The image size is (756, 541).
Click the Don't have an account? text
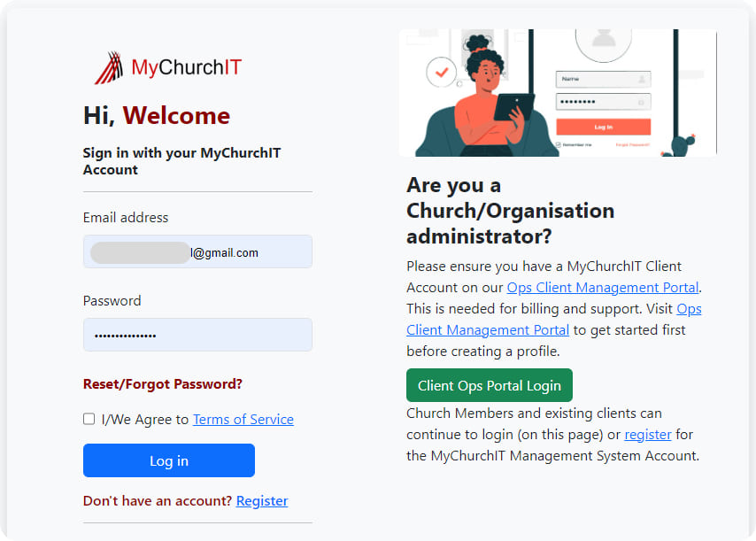[x=158, y=501]
